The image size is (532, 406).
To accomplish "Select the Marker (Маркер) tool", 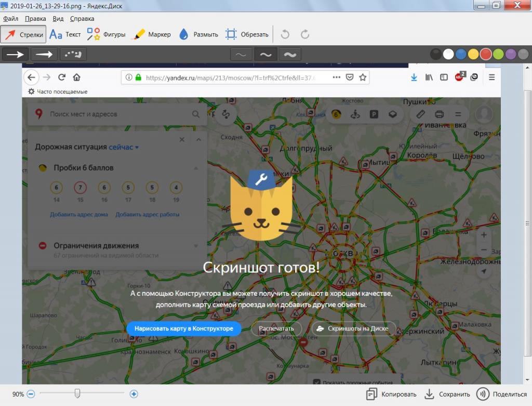I will tap(152, 34).
